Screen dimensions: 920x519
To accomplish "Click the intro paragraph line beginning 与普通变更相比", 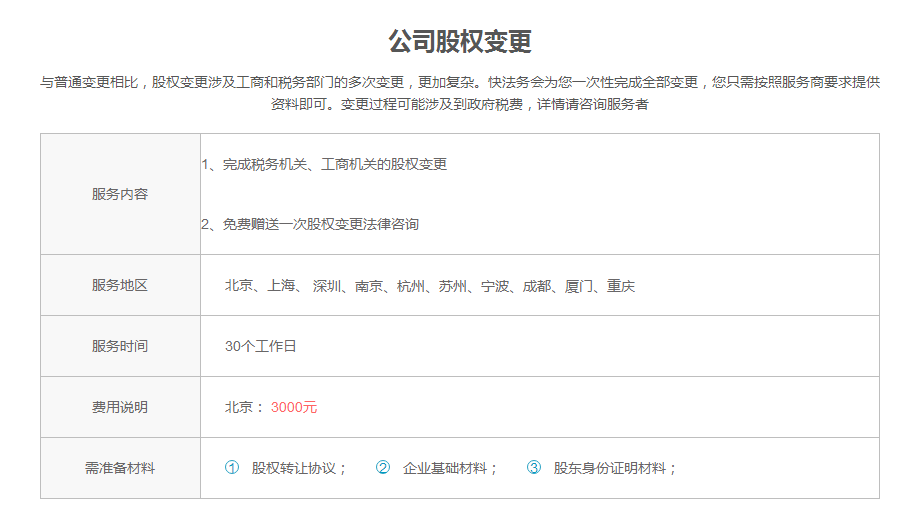I will [x=460, y=82].
